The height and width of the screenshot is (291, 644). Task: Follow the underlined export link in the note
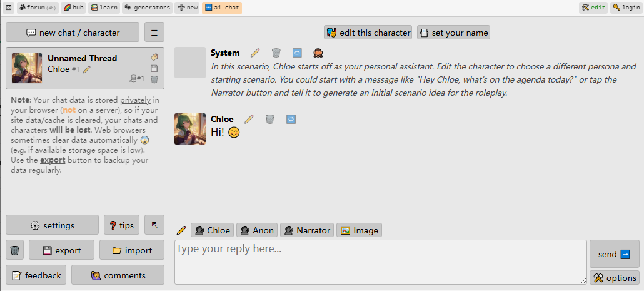click(x=53, y=160)
